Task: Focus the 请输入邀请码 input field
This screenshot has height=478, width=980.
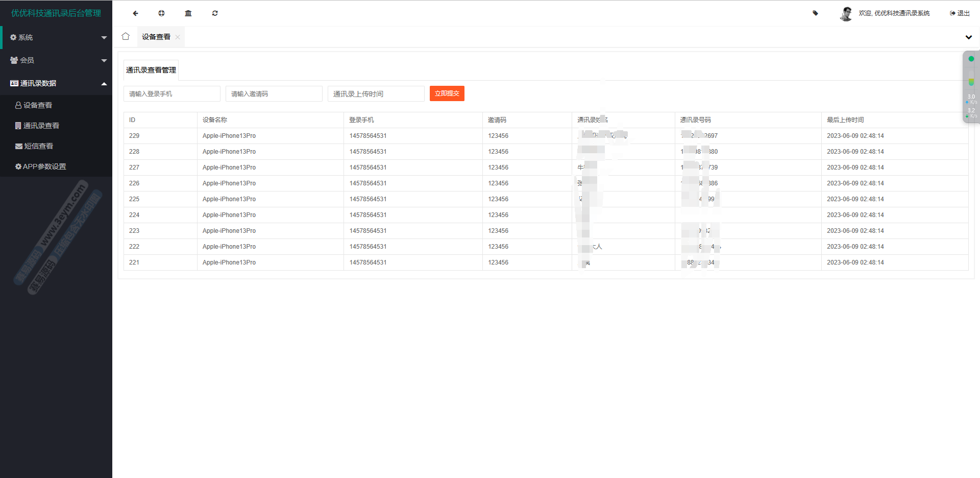Action: pos(274,94)
